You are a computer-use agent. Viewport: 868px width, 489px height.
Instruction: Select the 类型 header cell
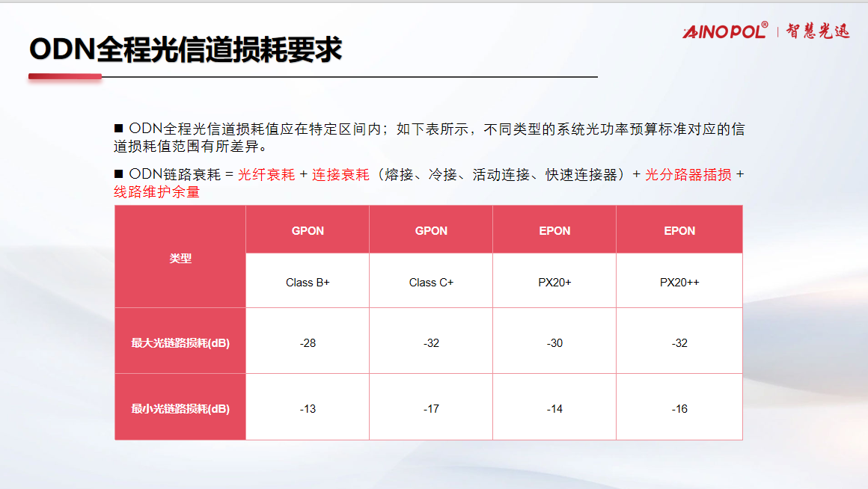tap(180, 258)
